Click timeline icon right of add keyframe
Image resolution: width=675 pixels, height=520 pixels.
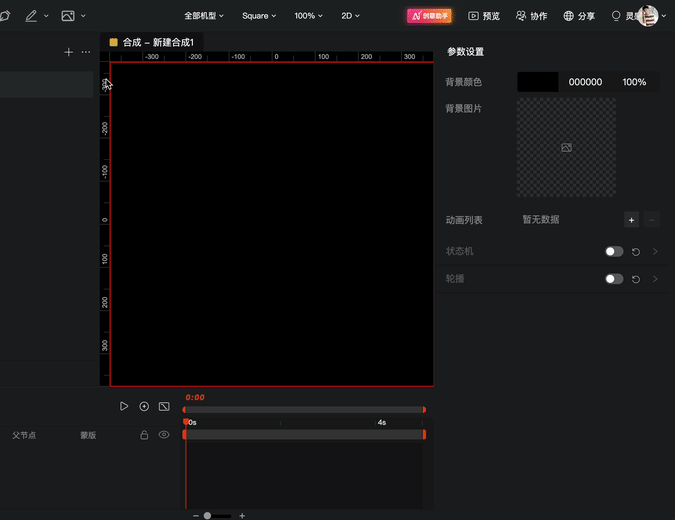[x=164, y=406]
